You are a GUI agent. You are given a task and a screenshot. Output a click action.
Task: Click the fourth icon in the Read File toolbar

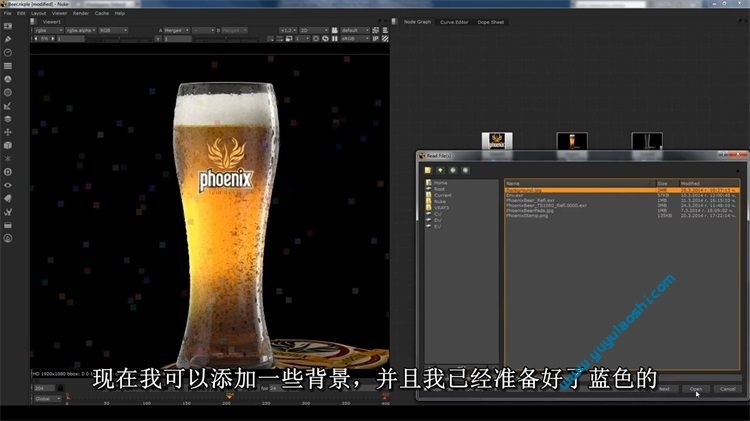(465, 170)
